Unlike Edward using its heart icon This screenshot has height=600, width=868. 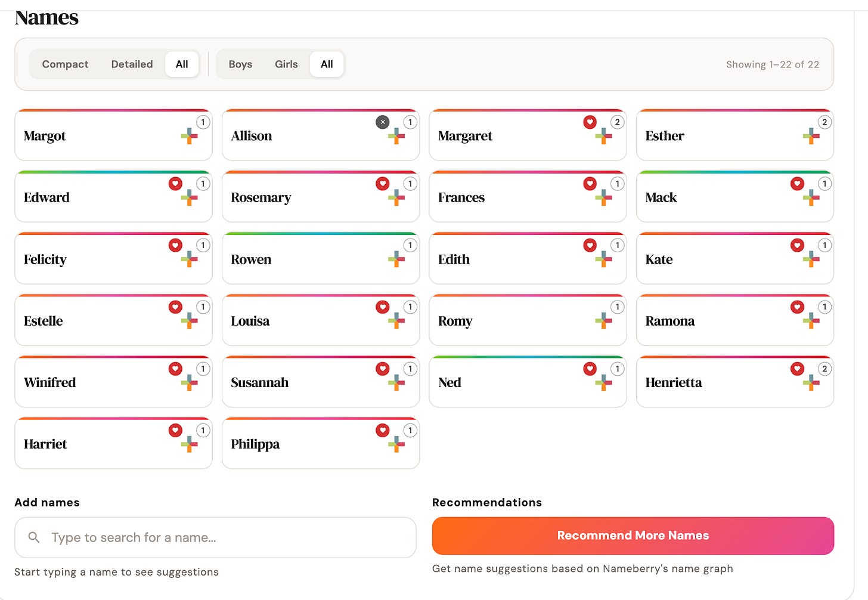pyautogui.click(x=175, y=184)
